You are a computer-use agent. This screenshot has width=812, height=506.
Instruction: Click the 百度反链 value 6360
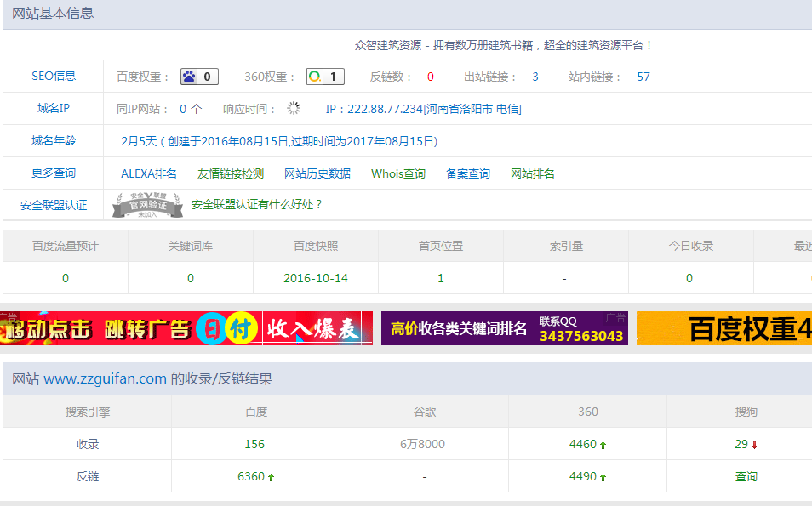(251, 476)
